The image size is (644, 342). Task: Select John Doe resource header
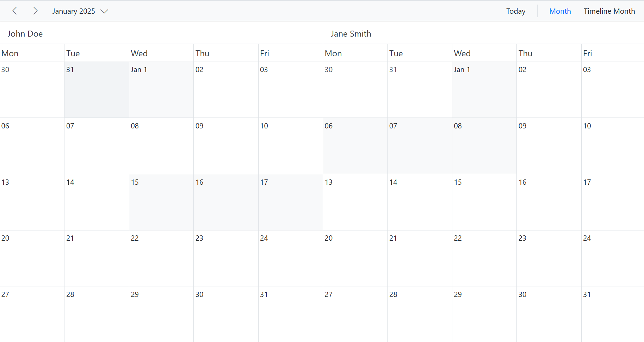tap(161, 33)
